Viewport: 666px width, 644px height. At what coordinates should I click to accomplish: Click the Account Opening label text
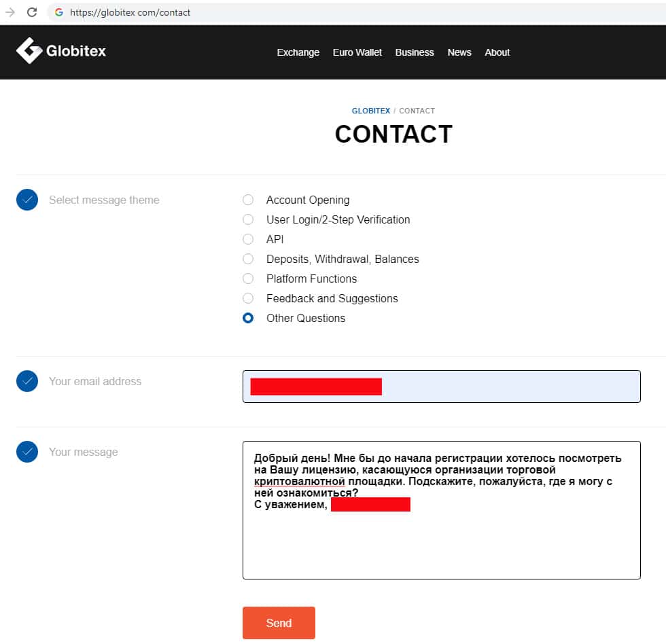pyautogui.click(x=308, y=200)
